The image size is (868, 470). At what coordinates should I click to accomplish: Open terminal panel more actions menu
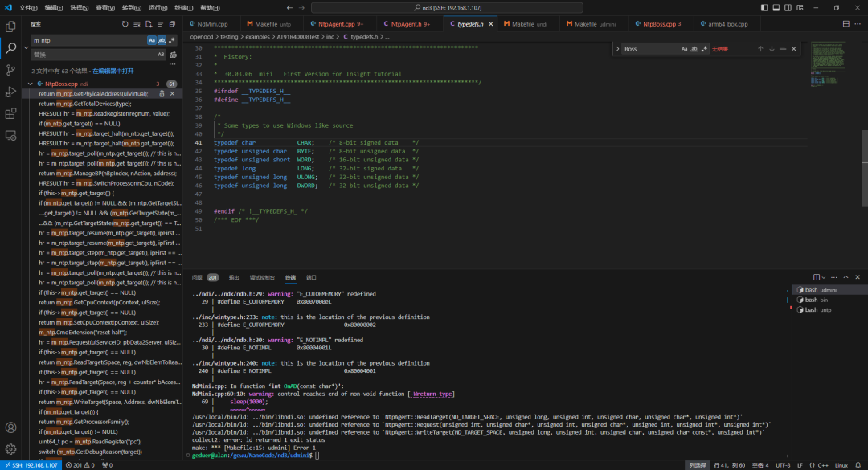834,277
